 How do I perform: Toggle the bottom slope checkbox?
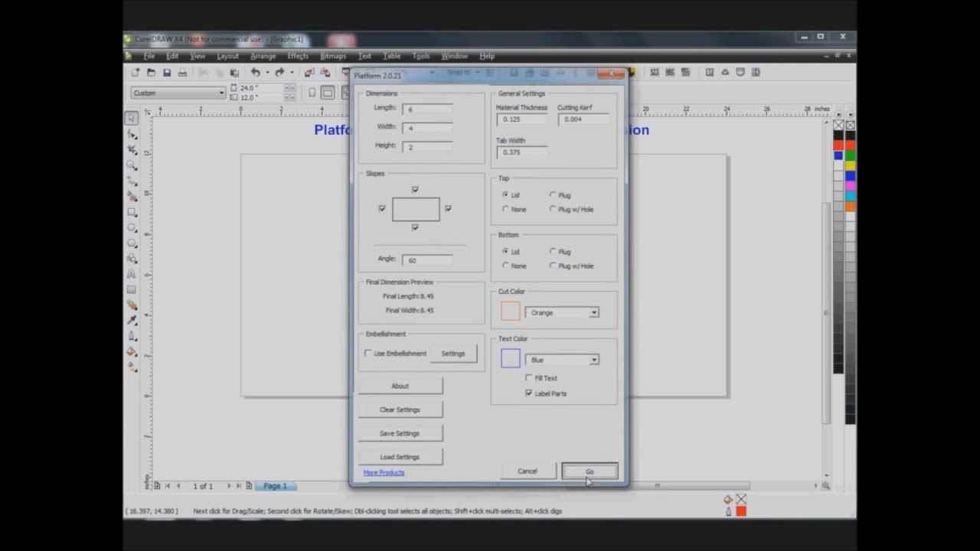415,227
